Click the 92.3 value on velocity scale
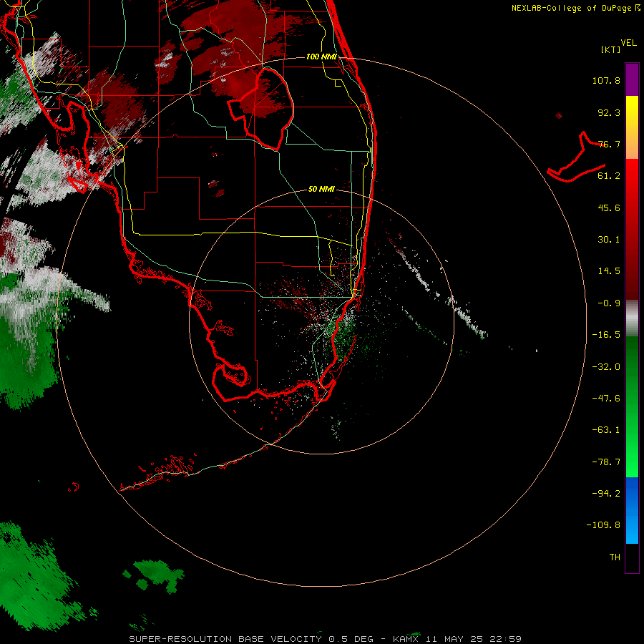 (609, 112)
